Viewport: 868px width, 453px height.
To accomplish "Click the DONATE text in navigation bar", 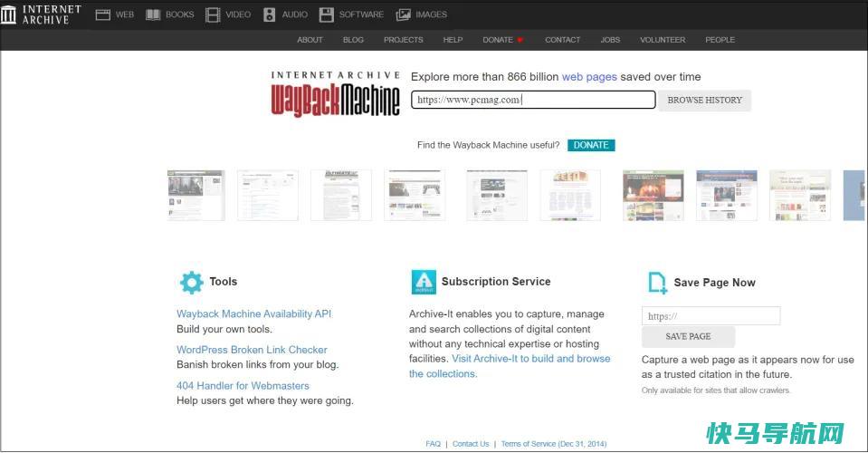I will [498, 40].
